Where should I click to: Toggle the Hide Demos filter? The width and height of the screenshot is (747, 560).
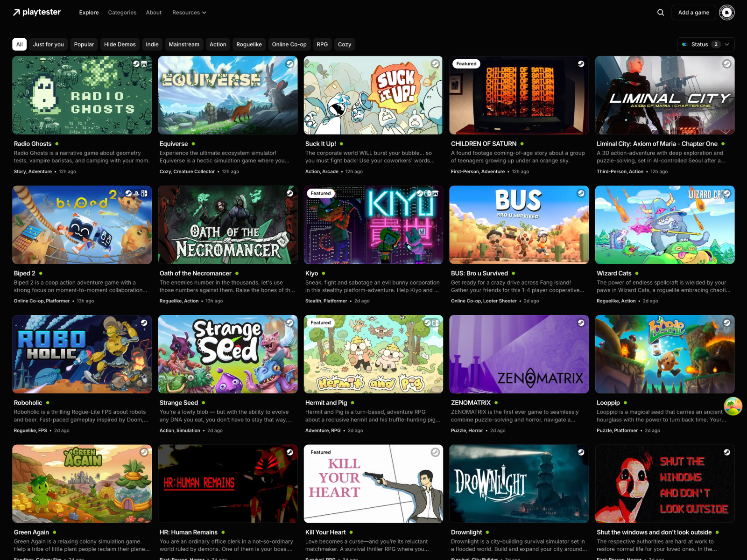pos(120,44)
